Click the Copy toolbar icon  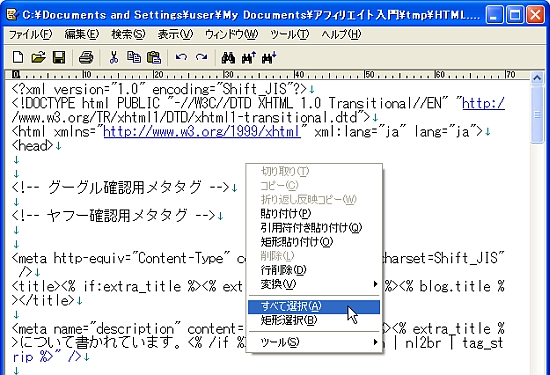[134, 57]
